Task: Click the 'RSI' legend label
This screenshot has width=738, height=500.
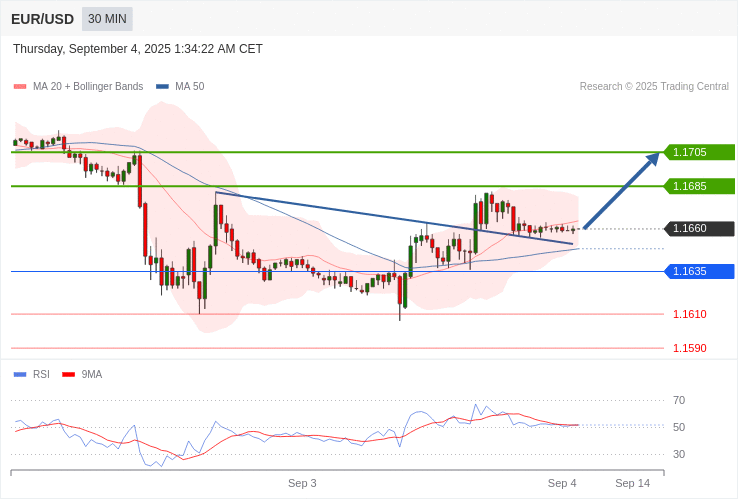Action: pos(41,374)
